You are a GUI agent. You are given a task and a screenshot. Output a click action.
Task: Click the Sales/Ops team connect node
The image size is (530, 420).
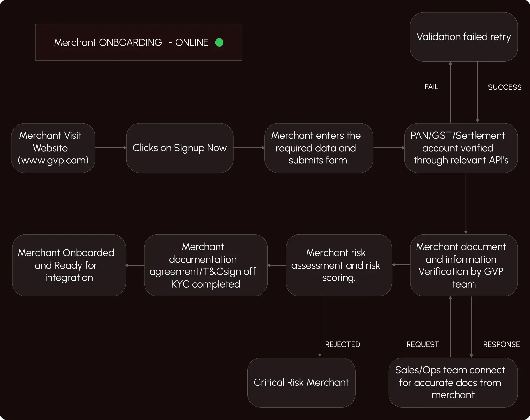[x=453, y=382]
